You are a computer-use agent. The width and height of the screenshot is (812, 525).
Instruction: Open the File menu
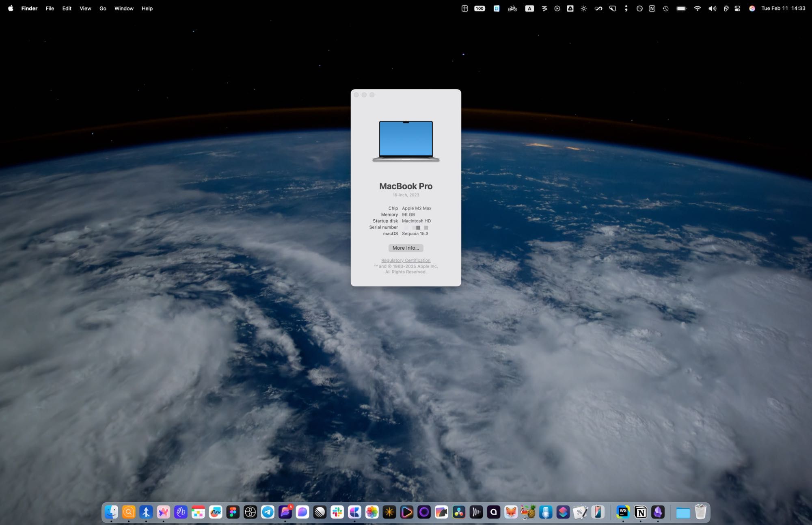tap(50, 8)
